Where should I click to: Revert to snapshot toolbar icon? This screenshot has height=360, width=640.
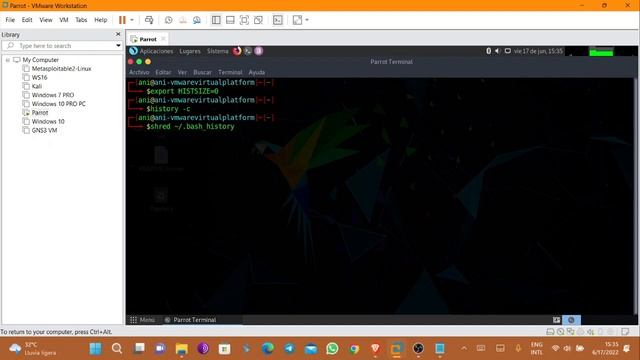182,20
